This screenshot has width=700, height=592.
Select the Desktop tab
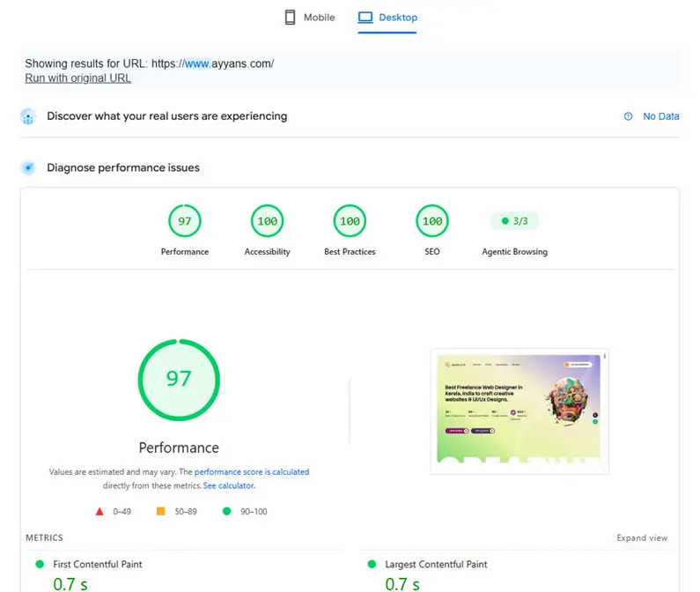click(387, 18)
